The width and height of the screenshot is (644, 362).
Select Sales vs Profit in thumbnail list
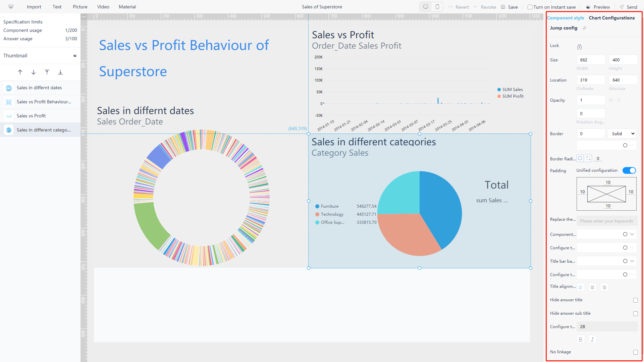(x=40, y=116)
